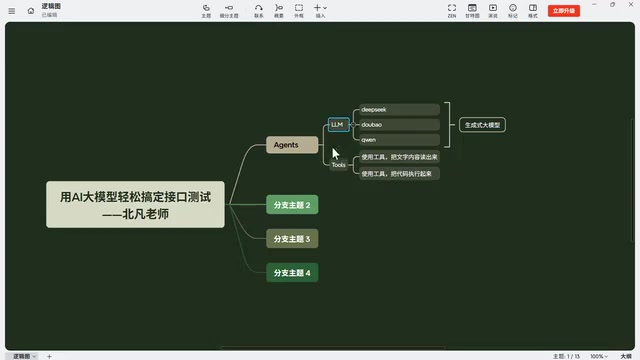Select the 生成式大模型 summary topic
The width and height of the screenshot is (640, 360).
pyautogui.click(x=482, y=125)
